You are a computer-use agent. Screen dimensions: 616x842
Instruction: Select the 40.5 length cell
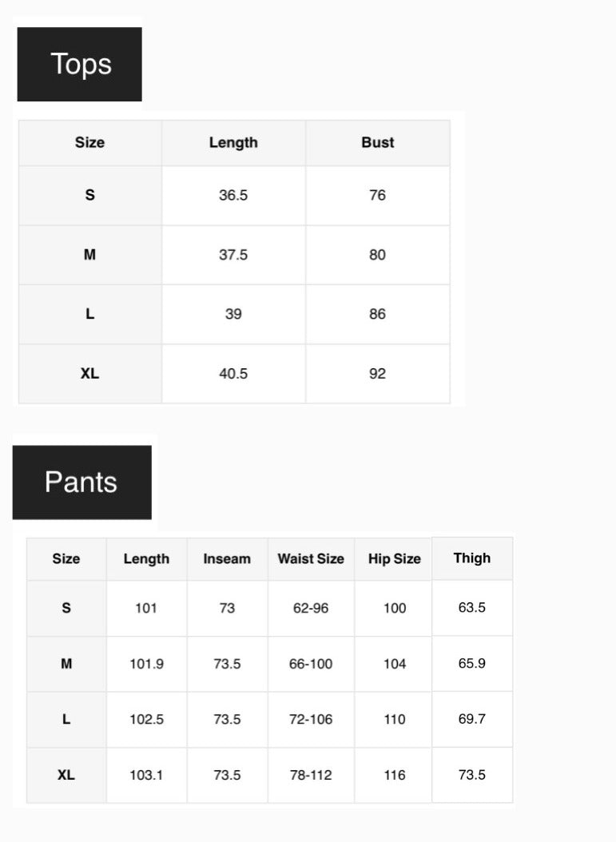233,373
